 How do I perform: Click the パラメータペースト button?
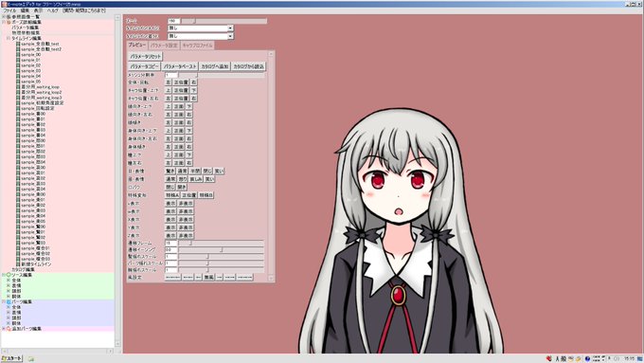point(180,66)
